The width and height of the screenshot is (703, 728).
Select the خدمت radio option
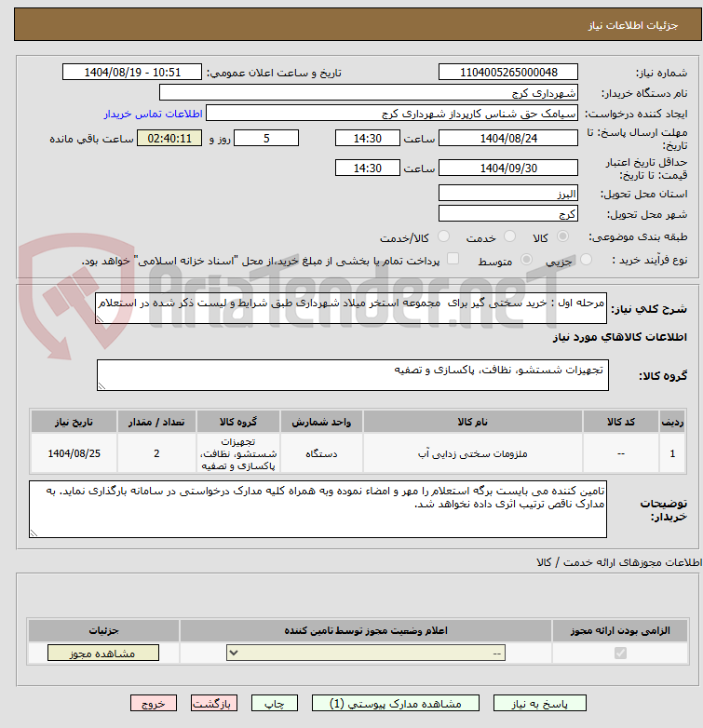tap(509, 237)
